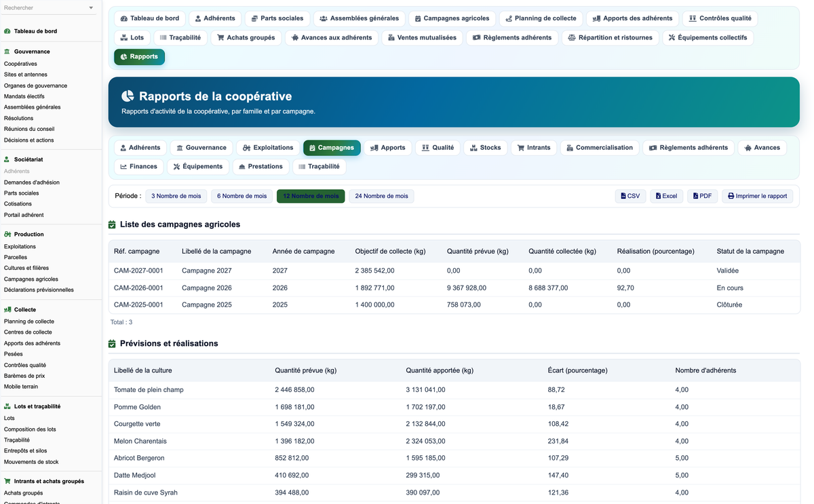The image size is (814, 504).
Task: Go to Pesées in the sidebar
Action: (14, 354)
